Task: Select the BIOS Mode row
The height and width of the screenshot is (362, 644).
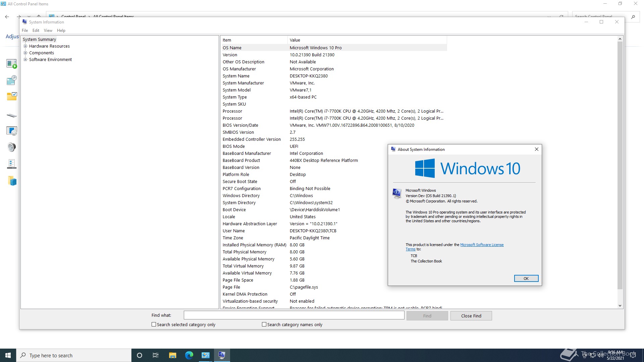Action: click(x=334, y=146)
